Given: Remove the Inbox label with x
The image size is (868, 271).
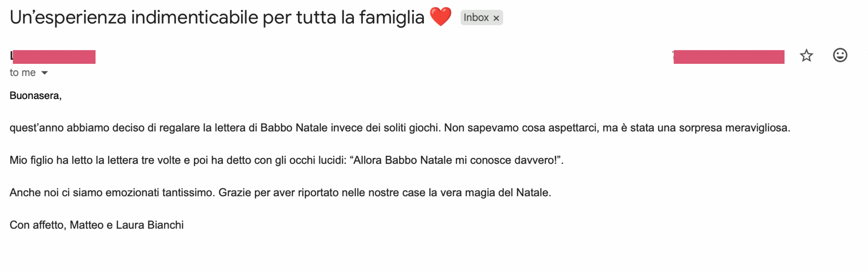Looking at the screenshot, I should pos(496,18).
